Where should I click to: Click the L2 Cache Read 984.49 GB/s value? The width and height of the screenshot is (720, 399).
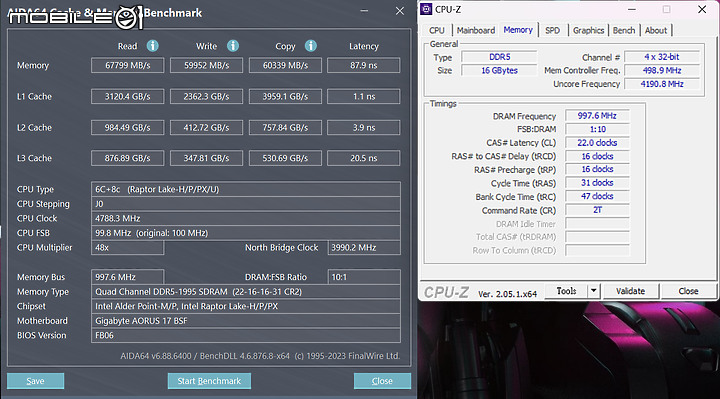128,127
